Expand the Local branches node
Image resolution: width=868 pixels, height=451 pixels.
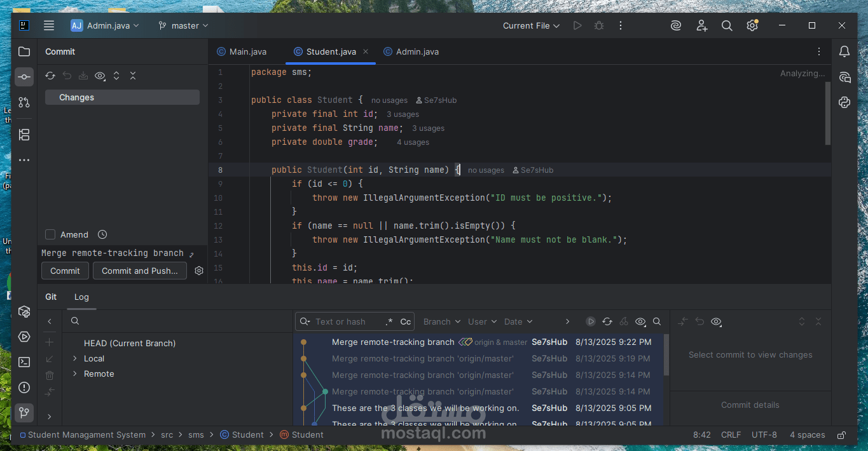click(x=75, y=358)
